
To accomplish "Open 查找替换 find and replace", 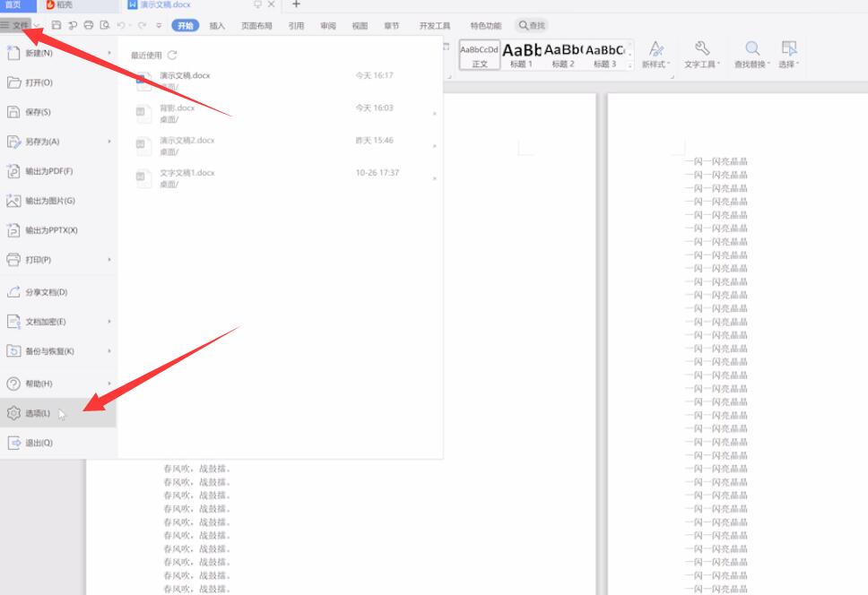I will point(752,55).
